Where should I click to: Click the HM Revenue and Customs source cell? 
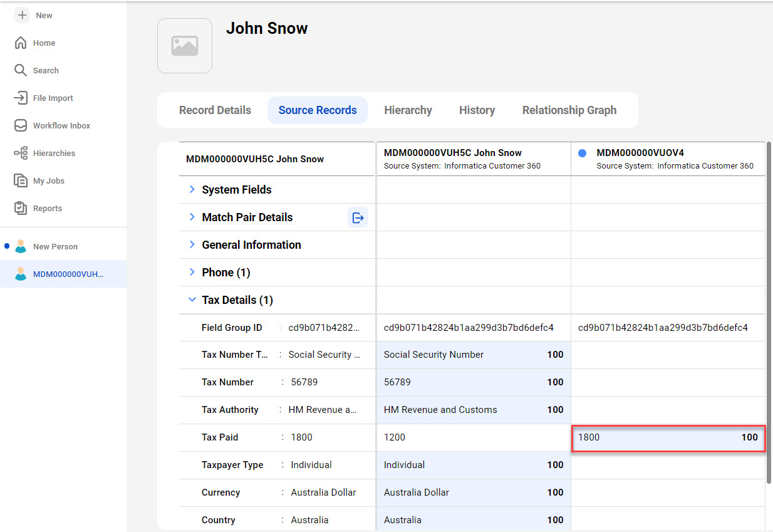click(473, 410)
